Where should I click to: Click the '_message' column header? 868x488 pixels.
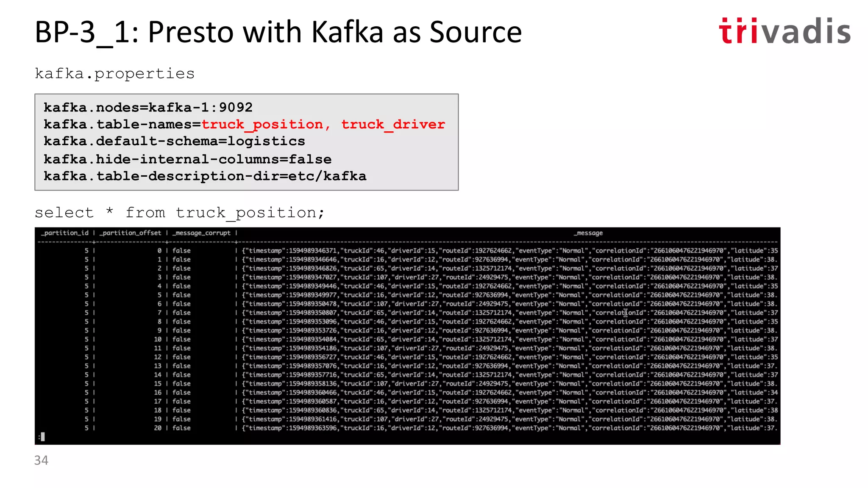click(x=588, y=233)
